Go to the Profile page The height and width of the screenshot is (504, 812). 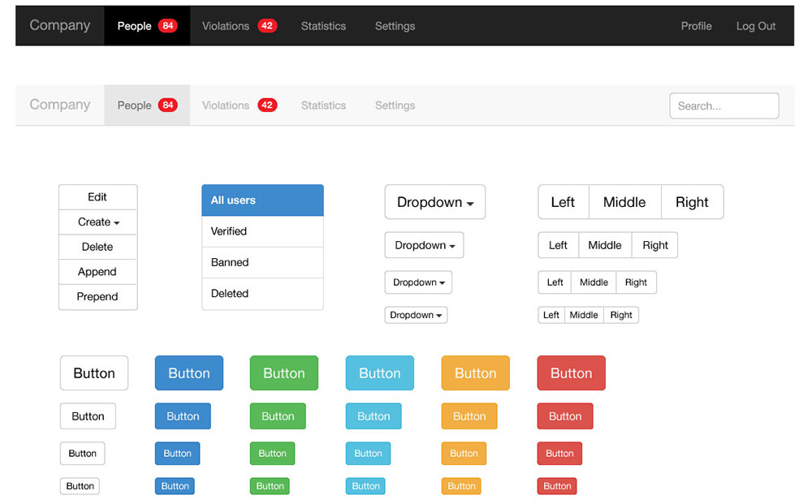tap(696, 25)
